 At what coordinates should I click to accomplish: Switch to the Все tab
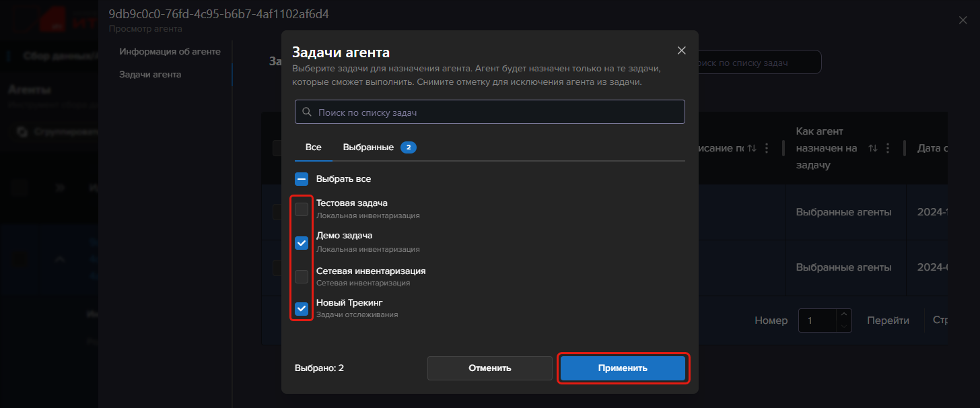[x=313, y=147]
